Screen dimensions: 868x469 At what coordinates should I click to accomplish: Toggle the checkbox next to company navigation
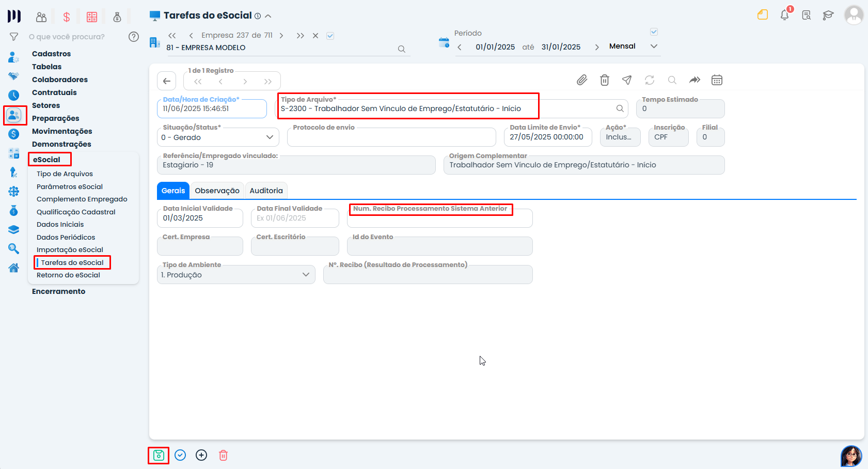coord(330,36)
